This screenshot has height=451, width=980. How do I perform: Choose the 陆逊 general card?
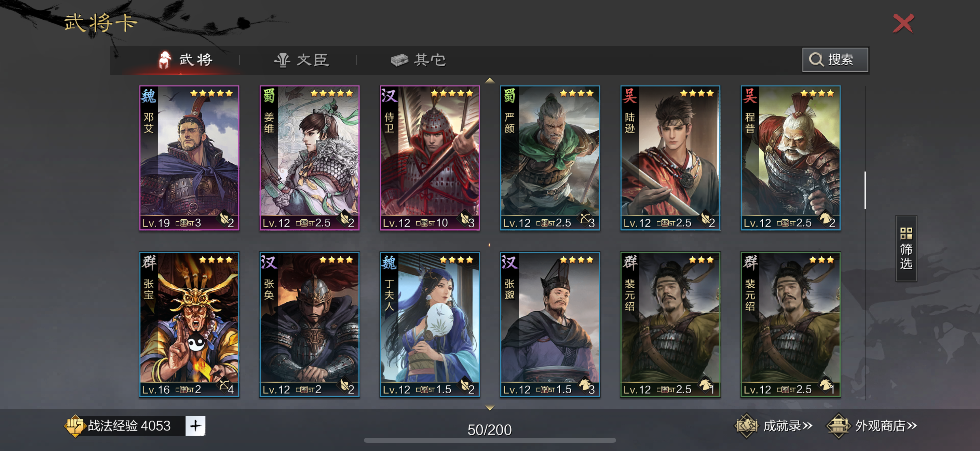pos(670,158)
